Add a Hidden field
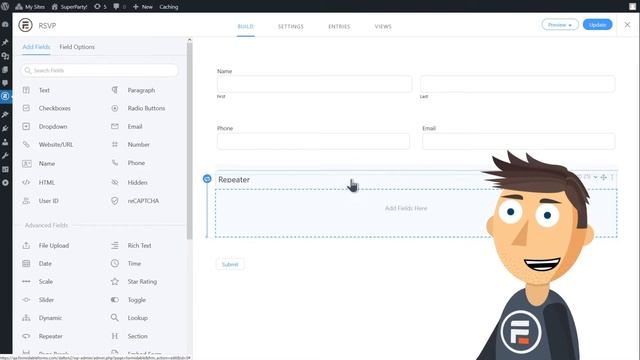This screenshot has width=640, height=360. point(137,182)
